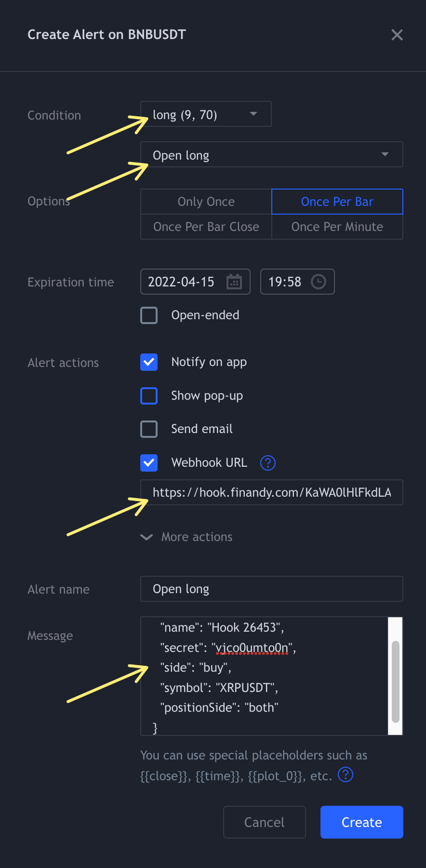Click the Cancel button

(265, 822)
